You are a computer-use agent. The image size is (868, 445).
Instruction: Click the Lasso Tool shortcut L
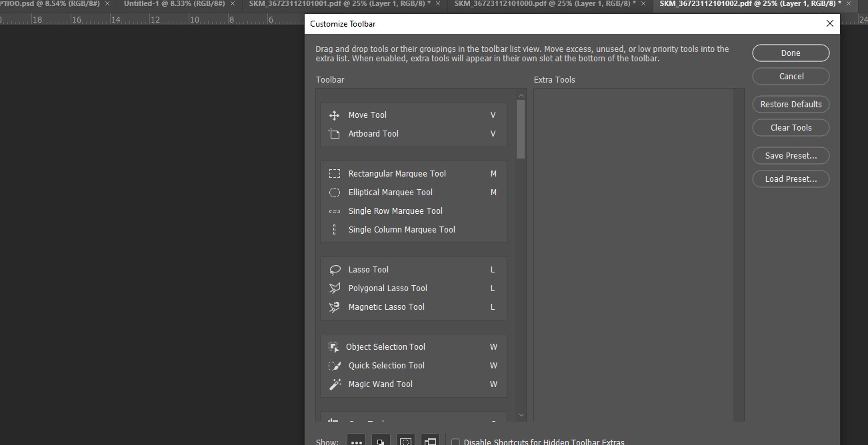(x=493, y=270)
